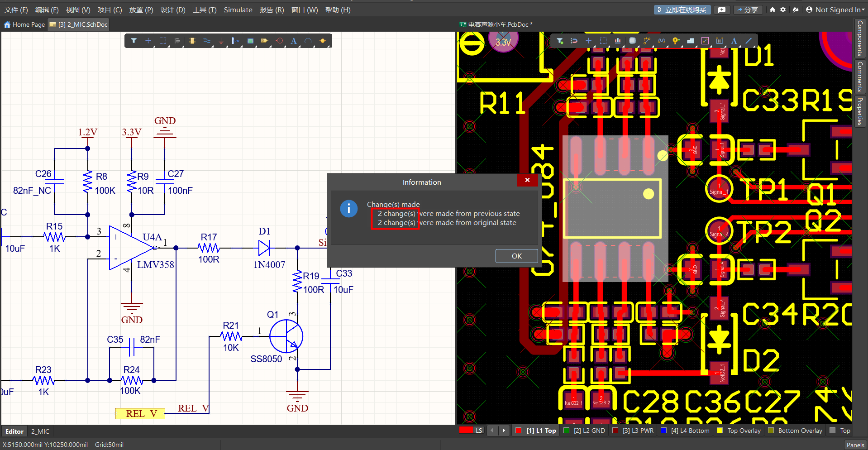The image size is (868, 450).
Task: Click OK in the Information dialog
Action: (516, 256)
